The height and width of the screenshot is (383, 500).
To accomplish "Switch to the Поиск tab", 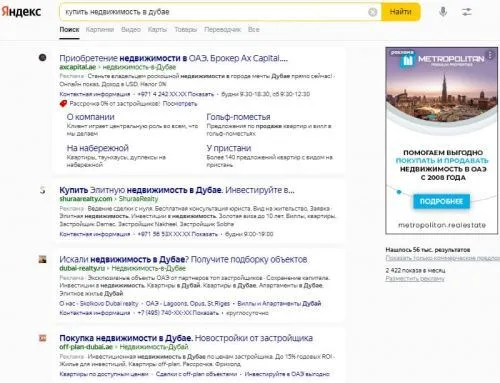I will 69,29.
